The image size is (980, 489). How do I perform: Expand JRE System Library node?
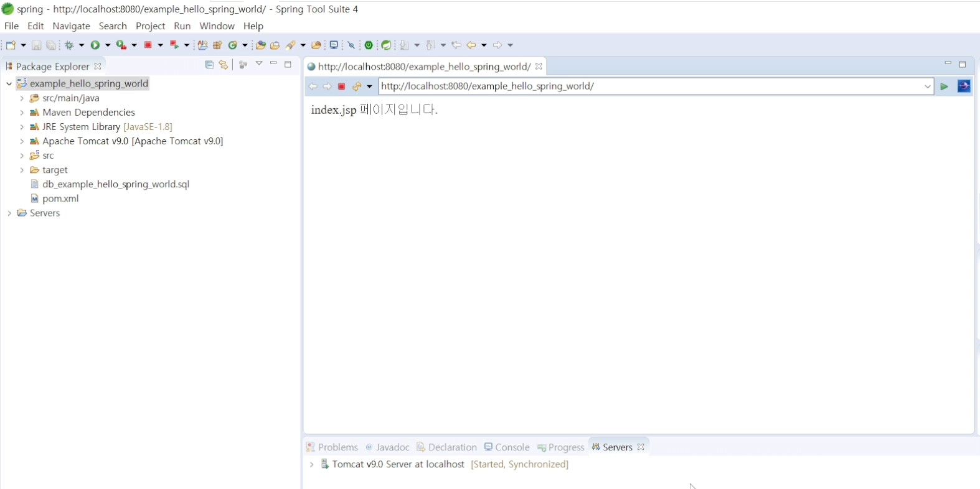pyautogui.click(x=22, y=126)
